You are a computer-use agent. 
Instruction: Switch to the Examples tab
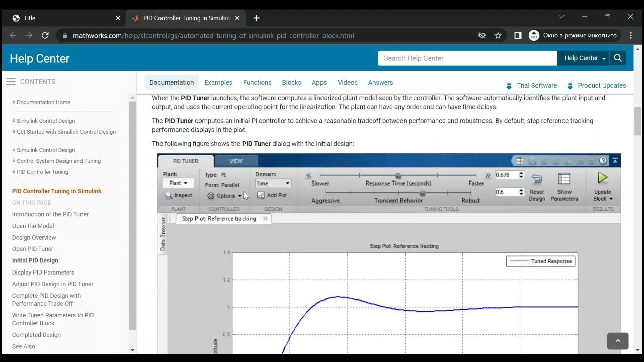pyautogui.click(x=218, y=82)
